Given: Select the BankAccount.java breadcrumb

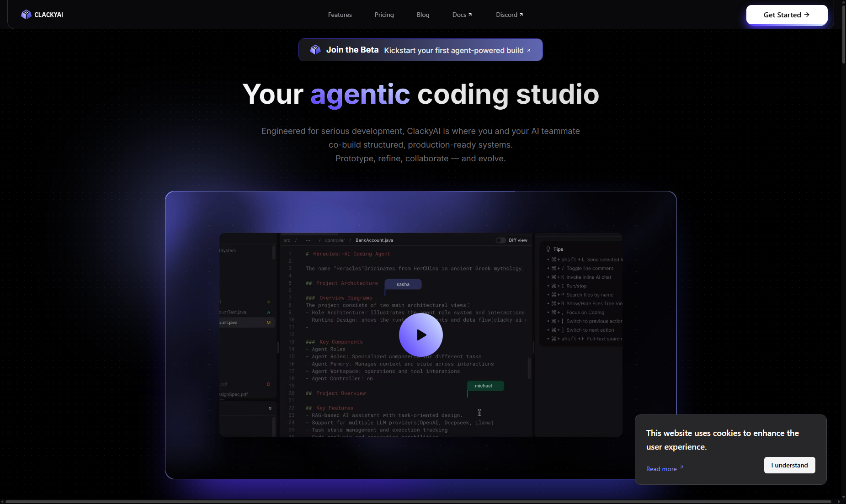Looking at the screenshot, I should tap(374, 240).
